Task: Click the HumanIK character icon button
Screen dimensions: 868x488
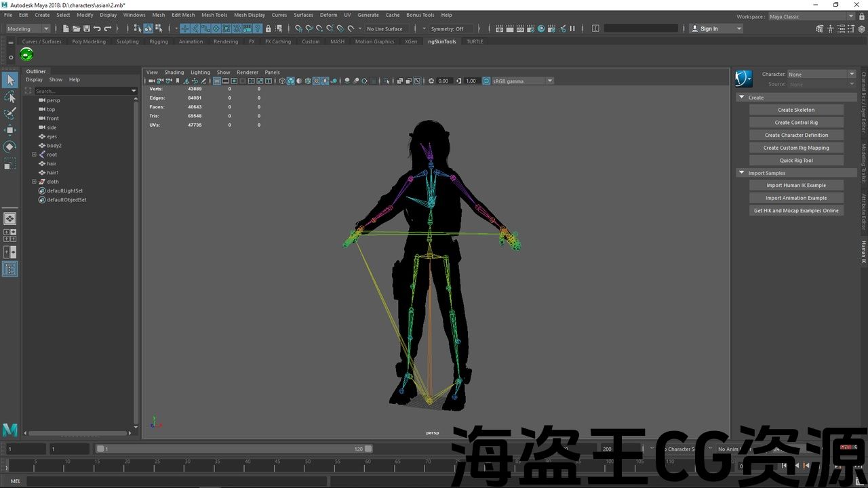Action: pyautogui.click(x=744, y=79)
